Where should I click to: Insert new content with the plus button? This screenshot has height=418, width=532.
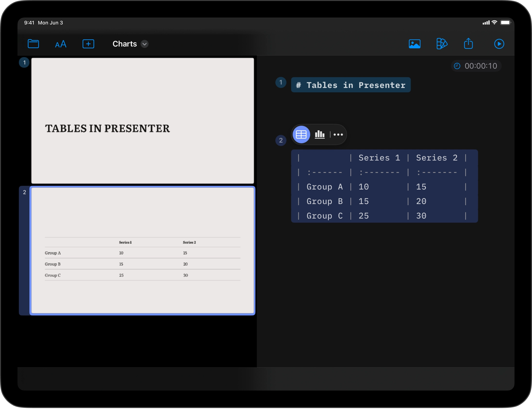click(88, 44)
